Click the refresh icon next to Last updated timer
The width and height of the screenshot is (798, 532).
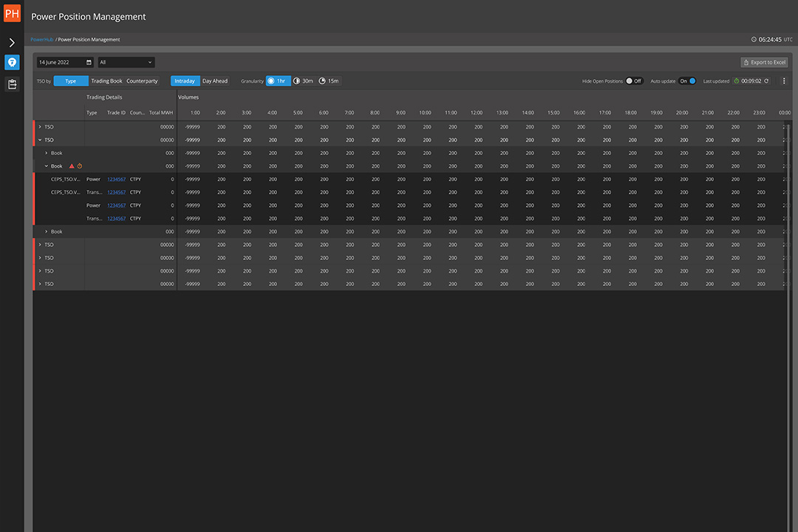tap(766, 81)
